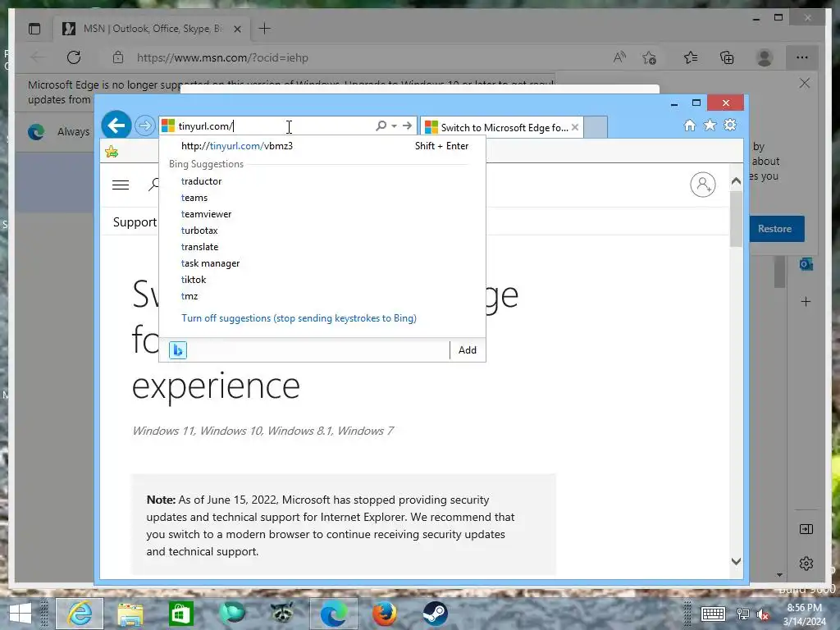Click the Add search provider button
Viewport: 840px width, 630px height.
tap(467, 349)
